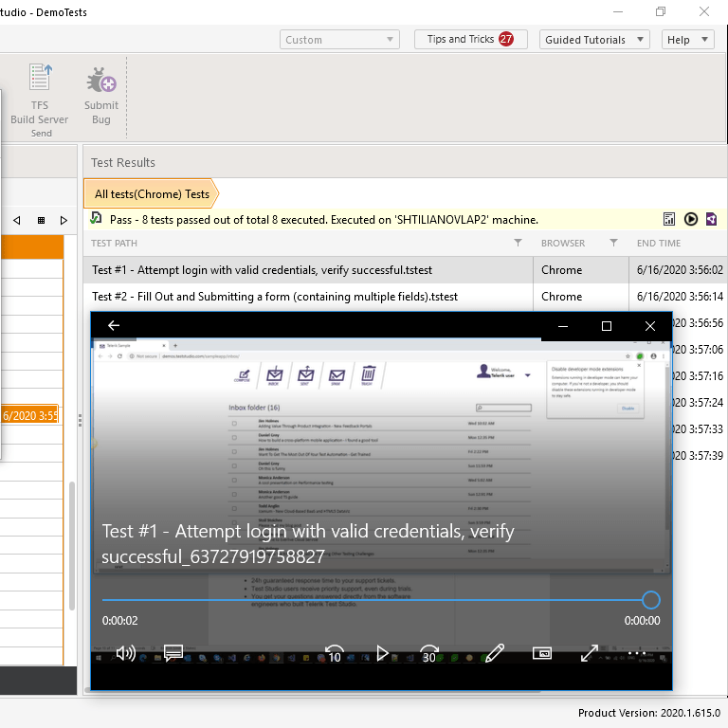
Task: Select All tests(Chrome) Tests breadcrumb
Action: [x=152, y=194]
